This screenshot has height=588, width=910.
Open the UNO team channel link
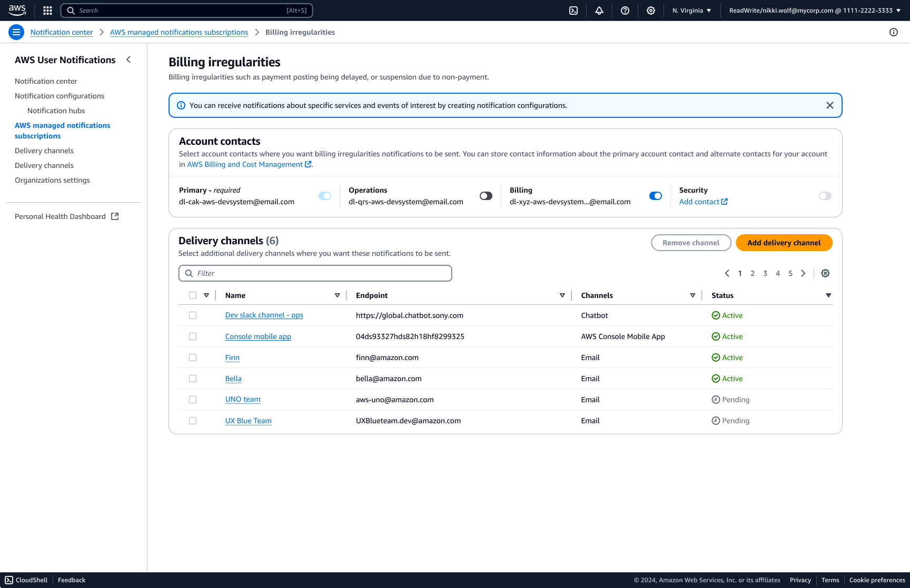click(x=243, y=400)
